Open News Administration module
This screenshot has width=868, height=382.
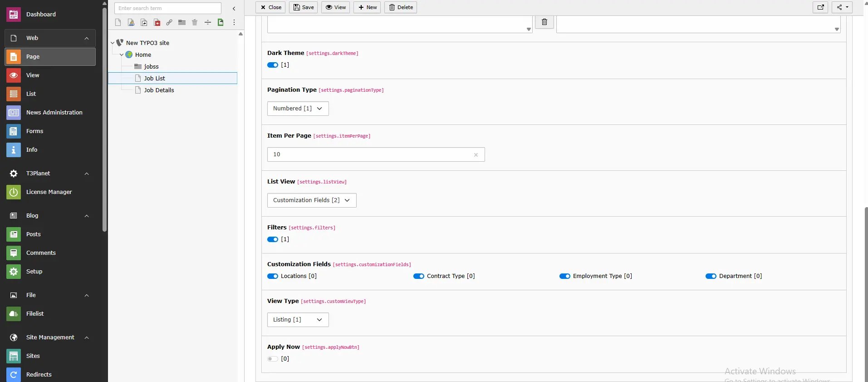click(x=50, y=113)
